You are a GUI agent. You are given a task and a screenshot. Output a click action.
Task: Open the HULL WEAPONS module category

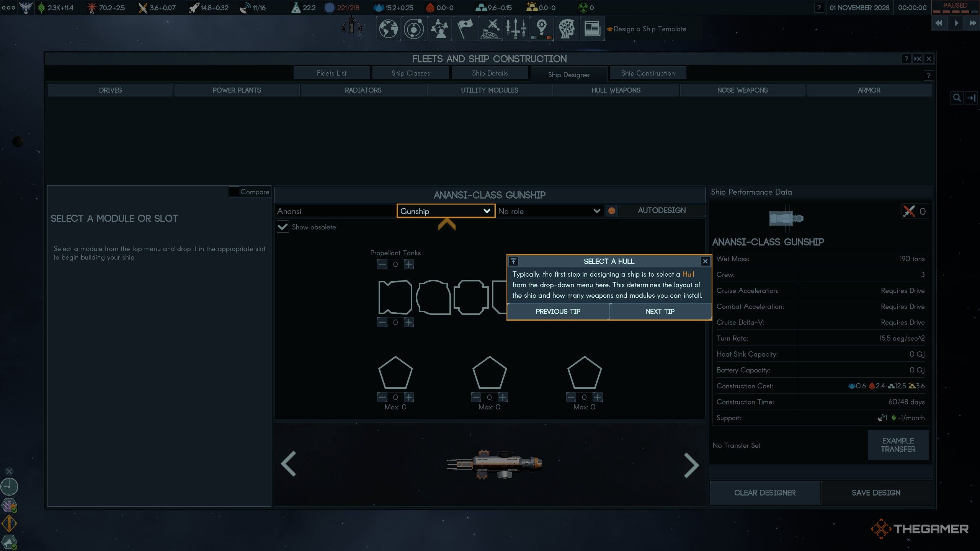point(616,90)
